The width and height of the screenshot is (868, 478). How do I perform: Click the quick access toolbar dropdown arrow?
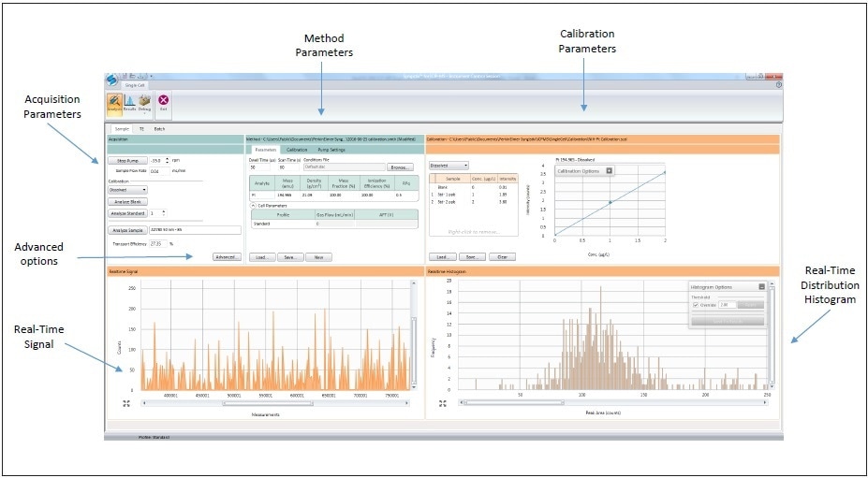tap(151, 77)
